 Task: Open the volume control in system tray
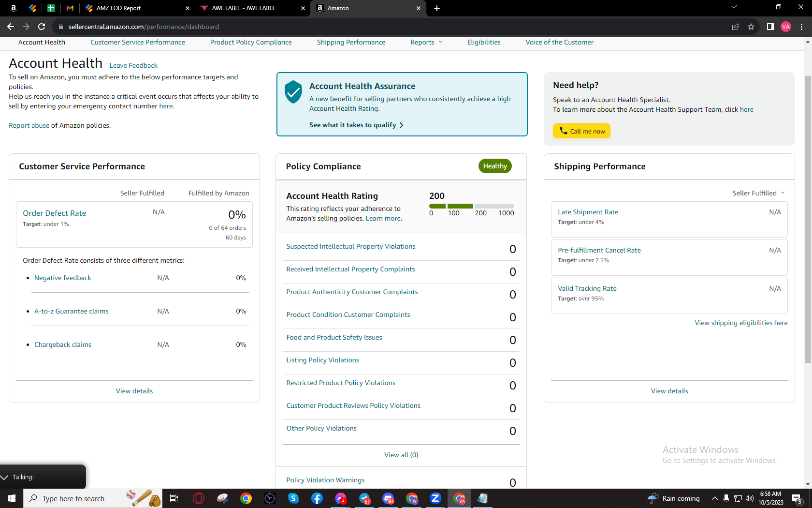750,498
